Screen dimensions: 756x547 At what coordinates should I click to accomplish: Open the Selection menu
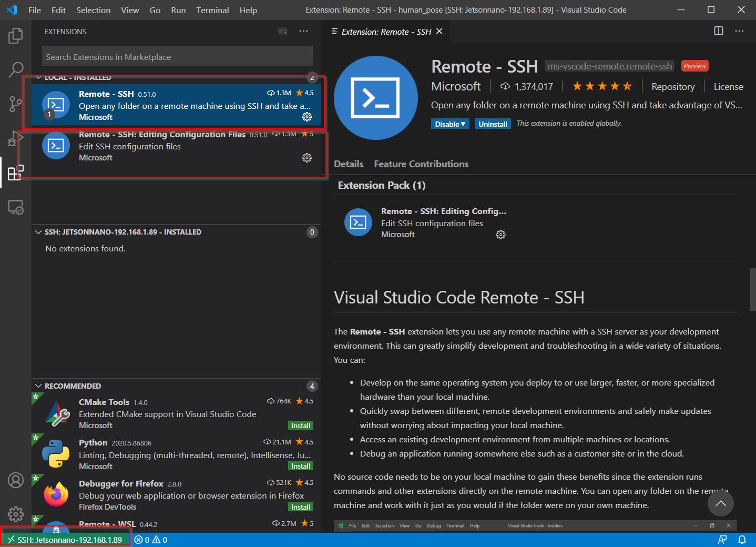pos(93,10)
